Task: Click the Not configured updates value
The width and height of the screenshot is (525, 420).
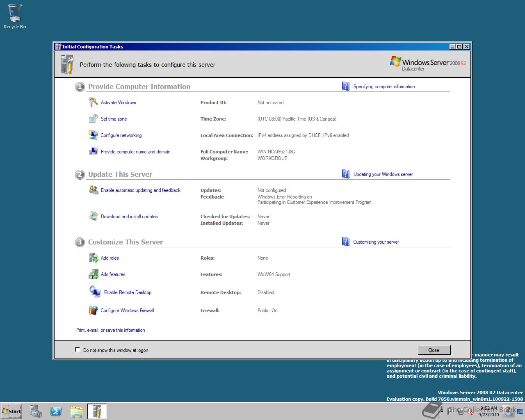Action: (x=272, y=190)
